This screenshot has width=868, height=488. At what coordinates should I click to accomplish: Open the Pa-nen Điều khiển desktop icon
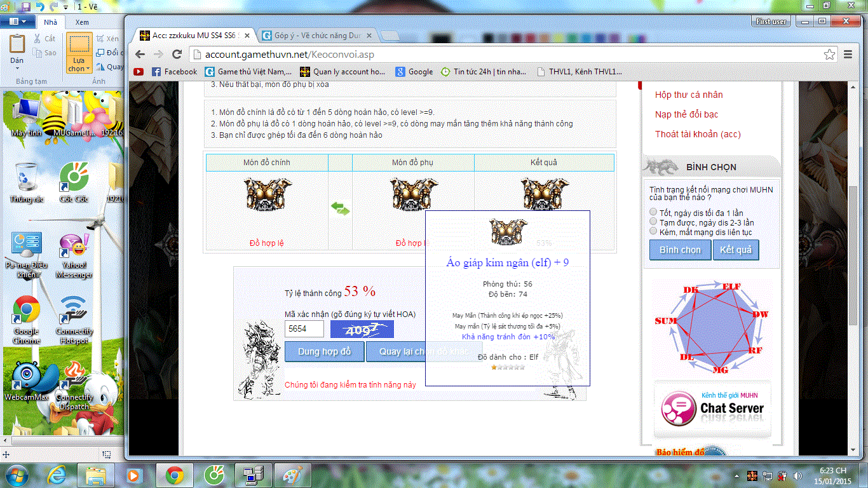pyautogui.click(x=26, y=256)
